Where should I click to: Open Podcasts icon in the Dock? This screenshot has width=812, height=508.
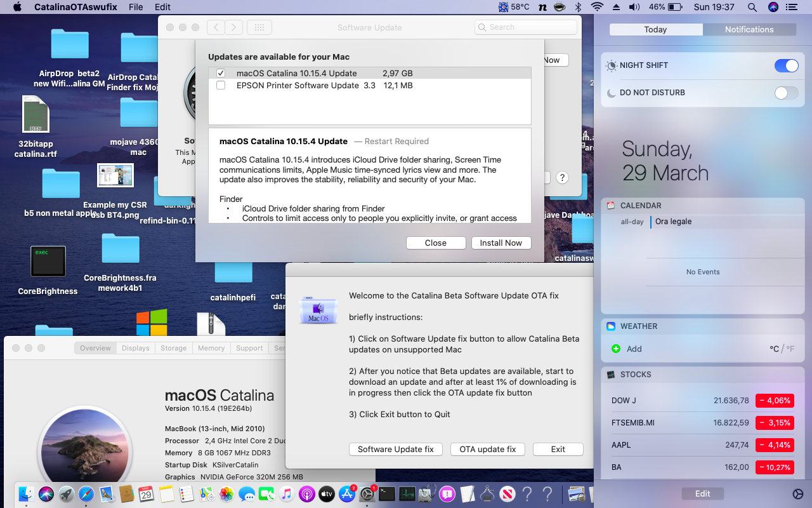tap(306, 493)
